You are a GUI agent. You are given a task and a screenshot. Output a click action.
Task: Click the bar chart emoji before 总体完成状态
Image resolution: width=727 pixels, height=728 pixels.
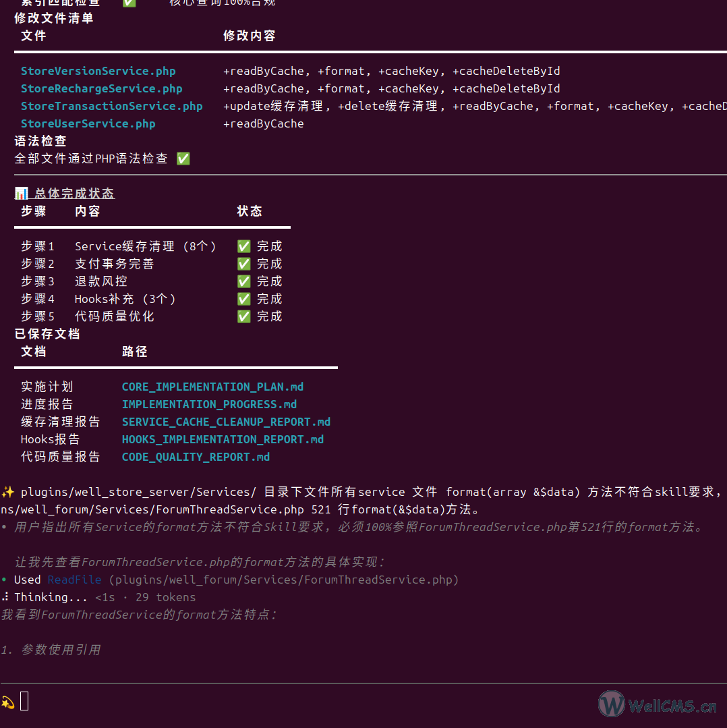tap(21, 194)
